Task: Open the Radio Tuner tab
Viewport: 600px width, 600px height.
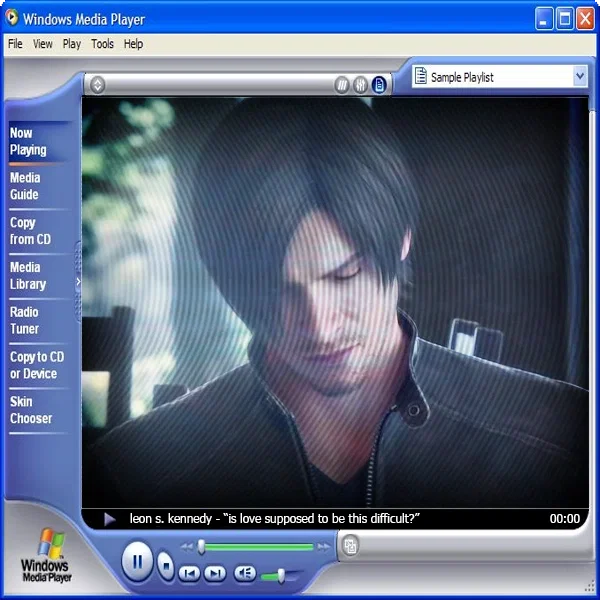Action: (x=38, y=320)
